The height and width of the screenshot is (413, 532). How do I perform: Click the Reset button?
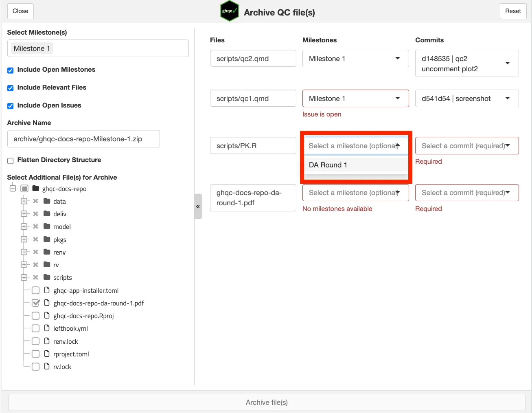[x=512, y=11]
